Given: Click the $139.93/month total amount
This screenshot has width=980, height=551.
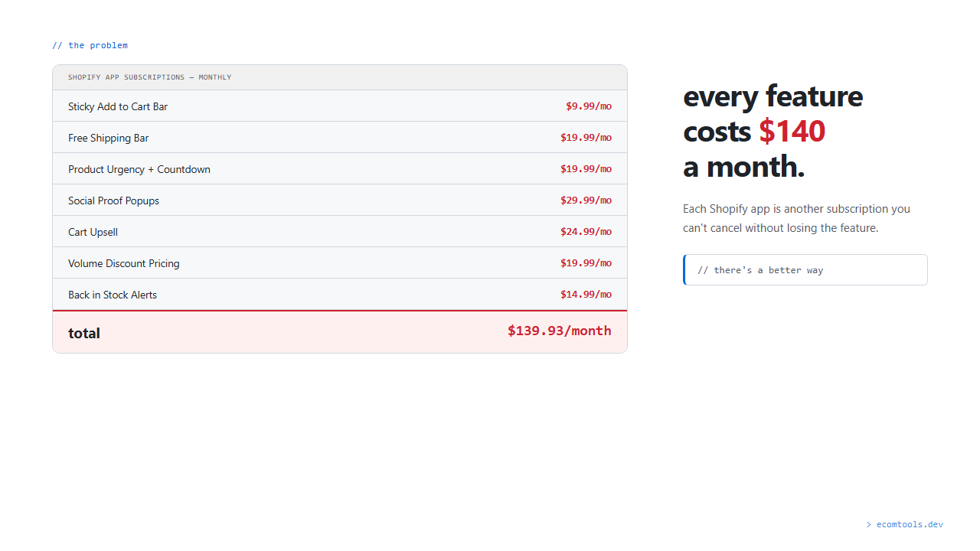Looking at the screenshot, I should tap(559, 331).
